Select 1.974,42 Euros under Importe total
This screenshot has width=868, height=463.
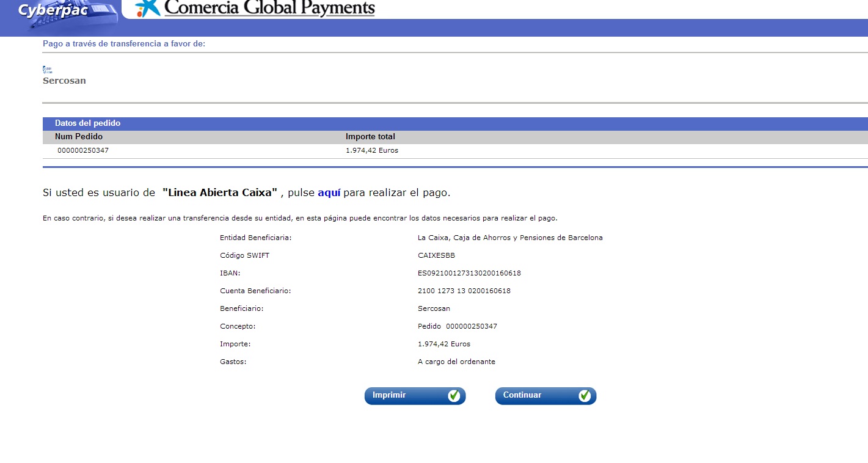tap(372, 150)
